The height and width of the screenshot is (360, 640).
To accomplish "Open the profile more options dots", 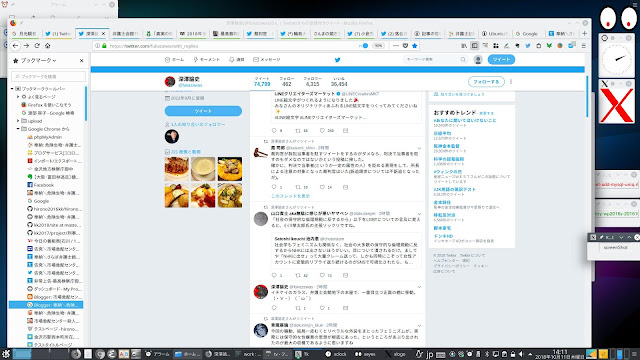I will [x=511, y=82].
